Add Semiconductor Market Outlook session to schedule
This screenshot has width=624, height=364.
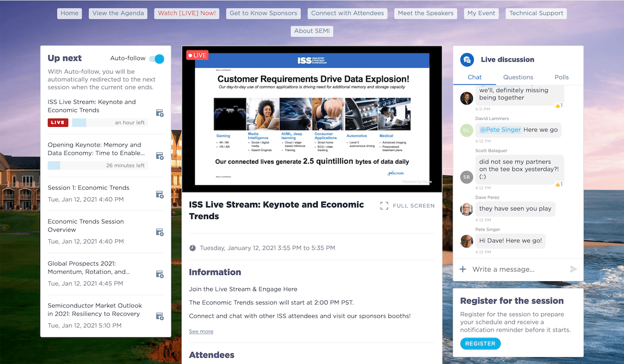[x=160, y=317]
